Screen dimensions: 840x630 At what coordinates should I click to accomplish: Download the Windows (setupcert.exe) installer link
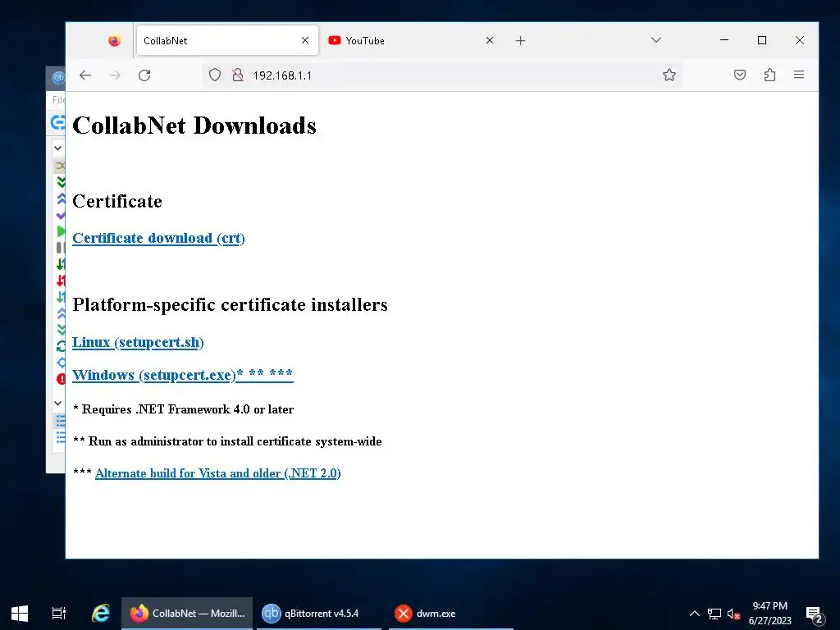[183, 374]
